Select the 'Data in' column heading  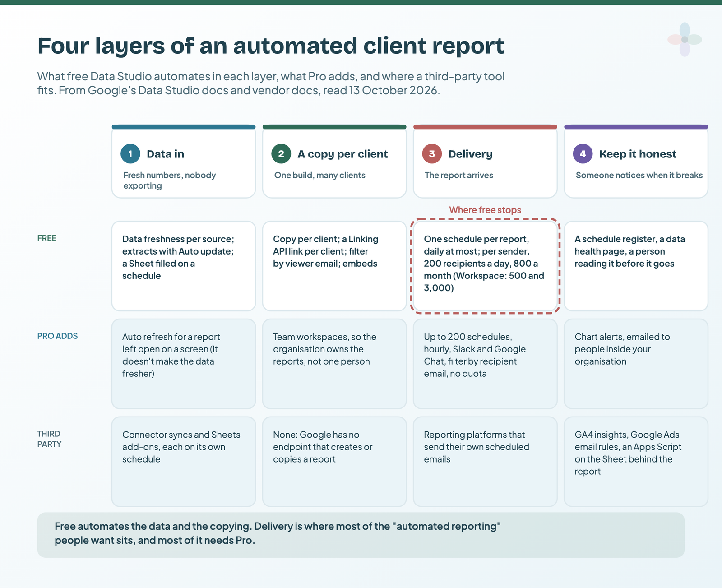(165, 154)
